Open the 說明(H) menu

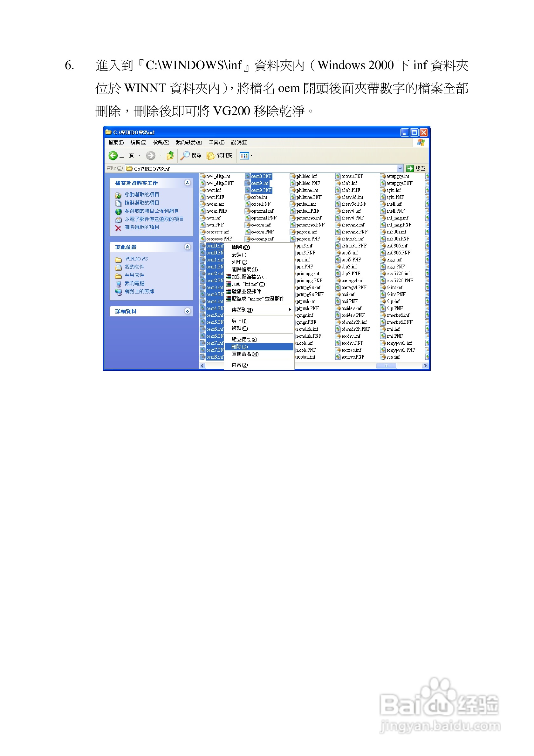pos(239,142)
